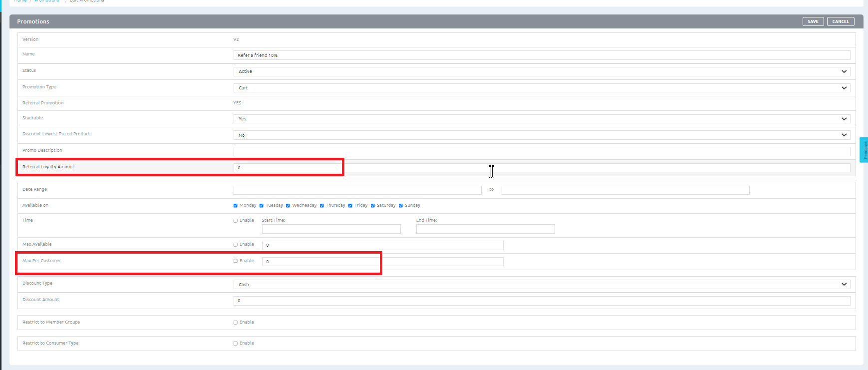The image size is (868, 370).
Task: Click the Discount Amount field
Action: (x=541, y=301)
